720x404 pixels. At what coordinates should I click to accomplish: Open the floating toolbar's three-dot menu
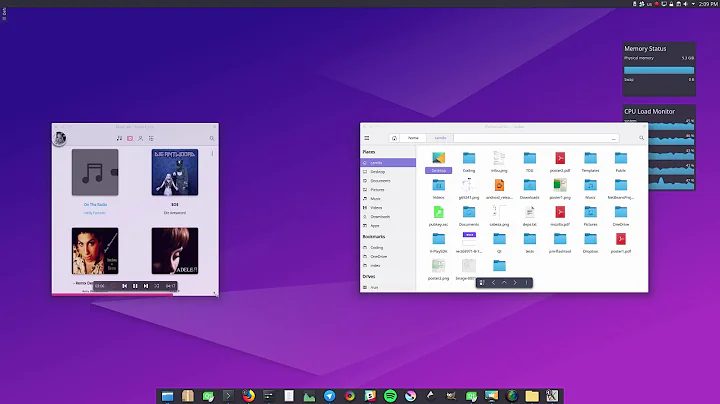point(526,283)
